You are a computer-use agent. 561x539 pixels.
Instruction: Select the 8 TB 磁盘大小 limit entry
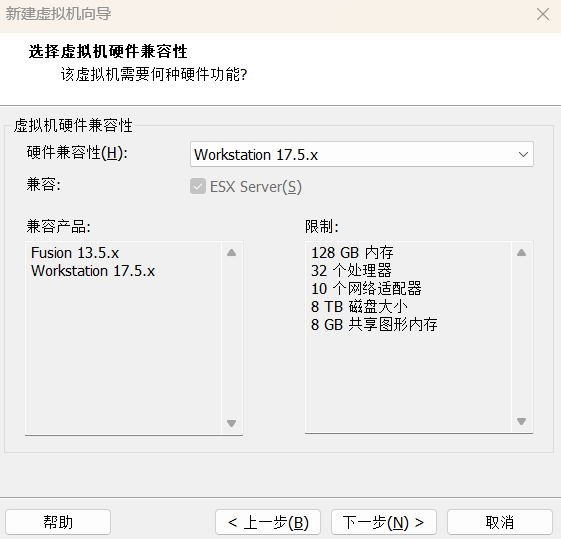click(x=359, y=307)
